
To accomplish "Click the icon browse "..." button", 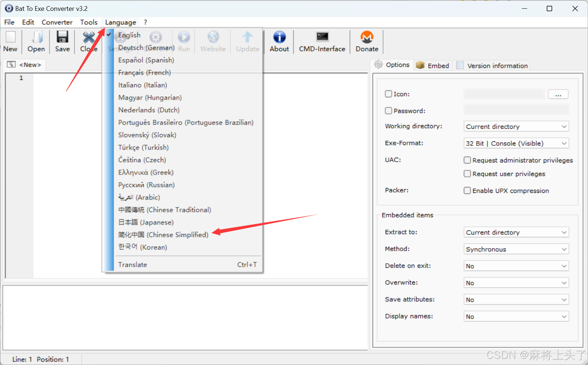I will pos(558,94).
